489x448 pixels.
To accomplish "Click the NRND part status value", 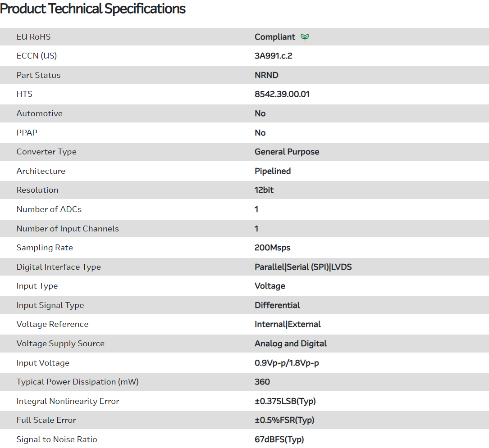I will point(266,75).
